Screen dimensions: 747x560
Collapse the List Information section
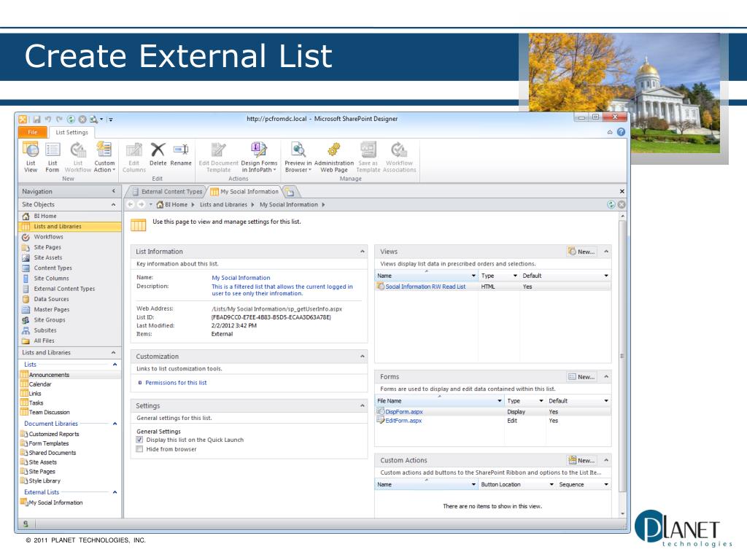[x=362, y=252]
